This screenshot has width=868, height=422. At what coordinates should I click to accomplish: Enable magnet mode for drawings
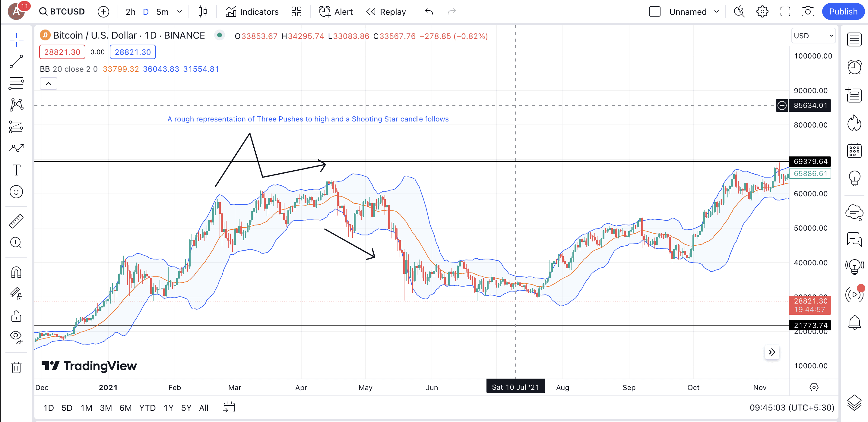coord(16,272)
